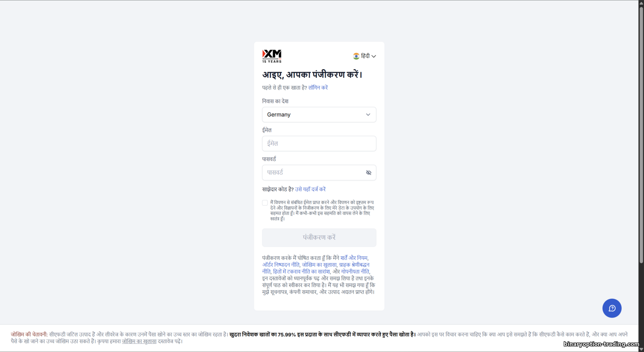This screenshot has height=352, width=644.
Task: Open गोपनीयता नीति link
Action: click(355, 272)
